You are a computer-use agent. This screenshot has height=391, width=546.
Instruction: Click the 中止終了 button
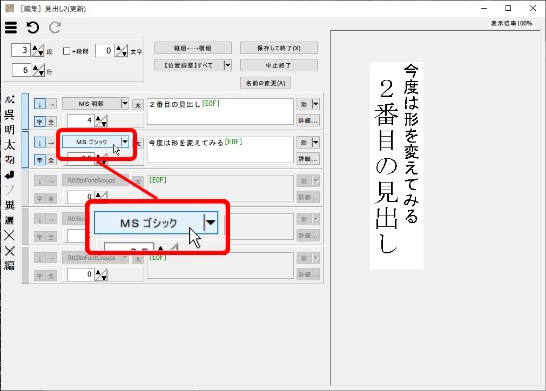coord(279,65)
